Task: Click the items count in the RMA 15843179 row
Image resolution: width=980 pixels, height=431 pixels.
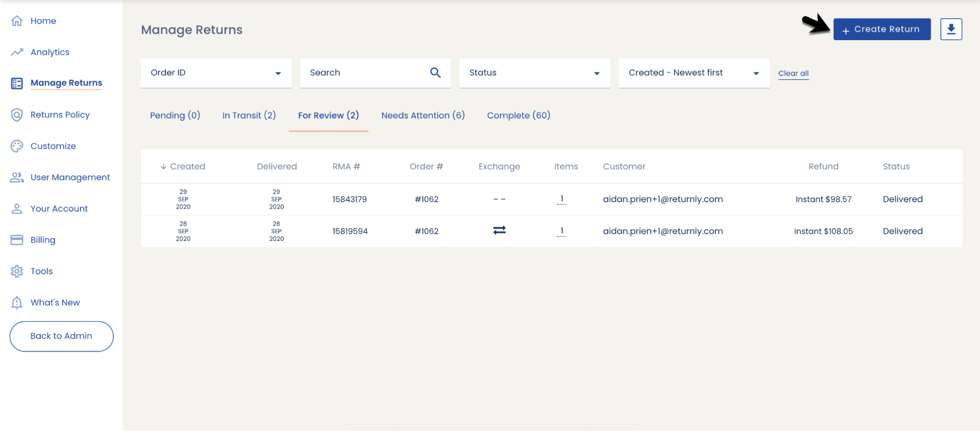Action: click(562, 199)
